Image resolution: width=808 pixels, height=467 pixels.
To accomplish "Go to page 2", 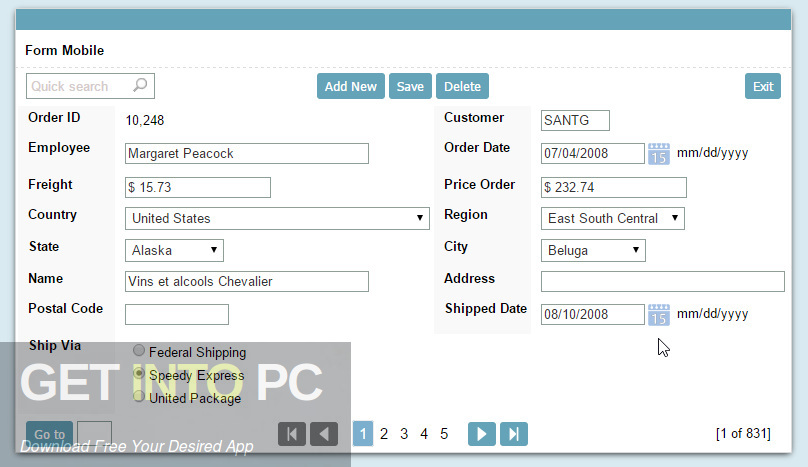I will [384, 434].
